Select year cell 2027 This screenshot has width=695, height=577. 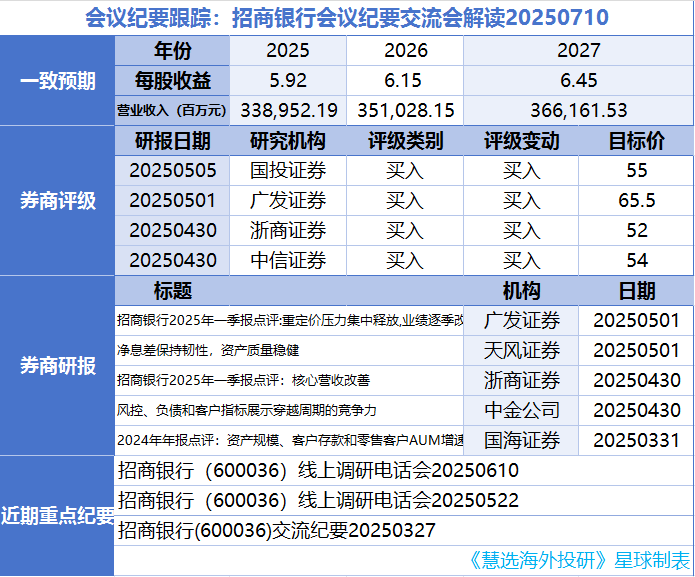click(x=578, y=51)
